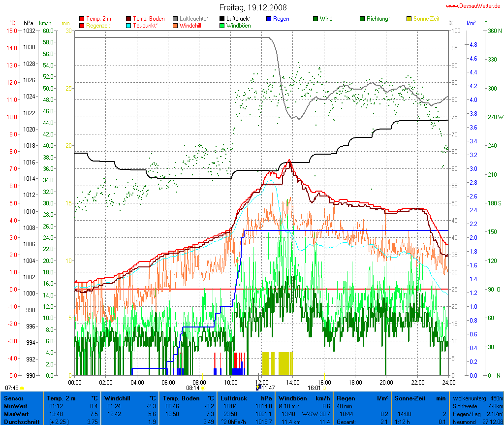Click the Regenzeit legend label
Screen dimensions: 504x425
coord(98,25)
